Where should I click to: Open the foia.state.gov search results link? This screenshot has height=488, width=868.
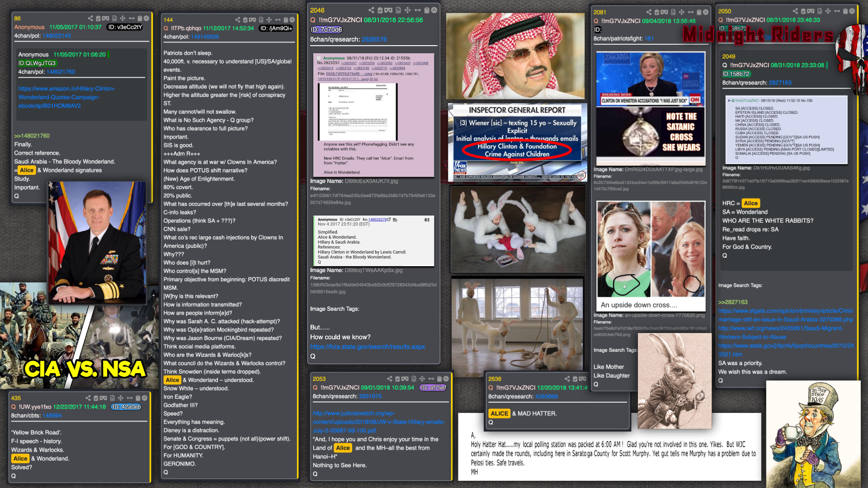click(x=368, y=347)
